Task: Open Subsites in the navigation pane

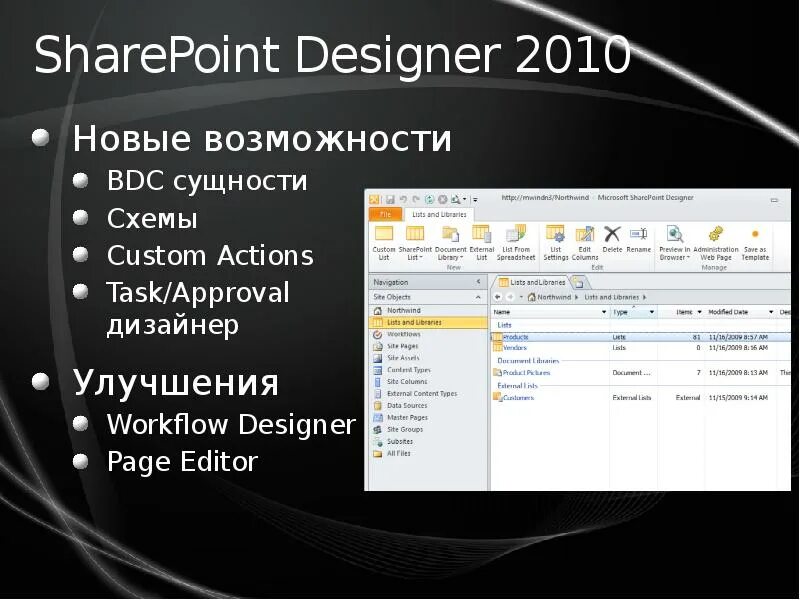Action: point(428,441)
